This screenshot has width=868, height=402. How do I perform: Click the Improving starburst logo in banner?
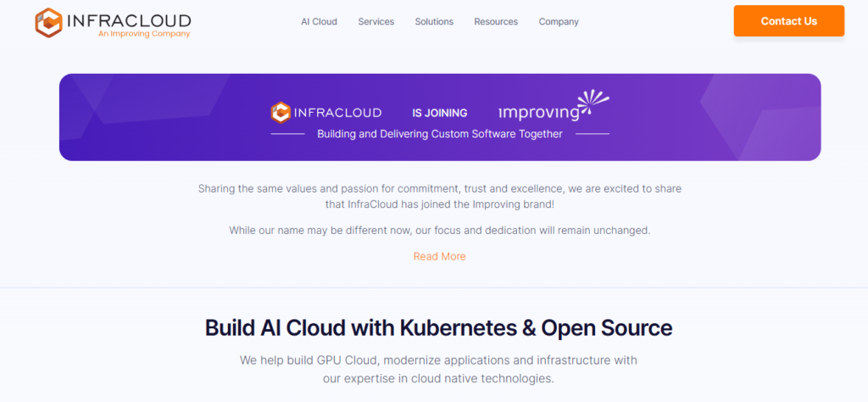point(593,103)
